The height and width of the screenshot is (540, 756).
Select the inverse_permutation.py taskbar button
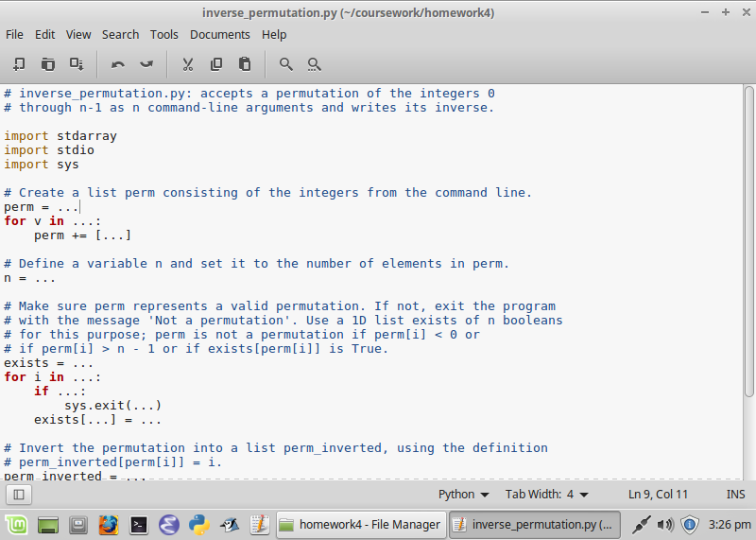click(x=535, y=525)
